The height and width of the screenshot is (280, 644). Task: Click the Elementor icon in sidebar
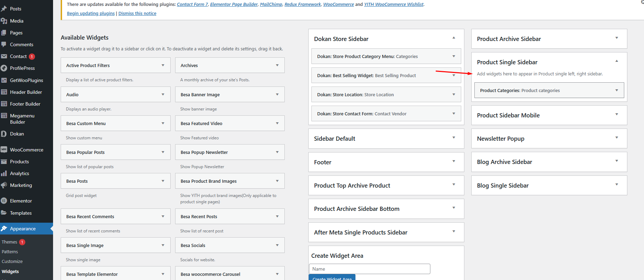point(4,201)
